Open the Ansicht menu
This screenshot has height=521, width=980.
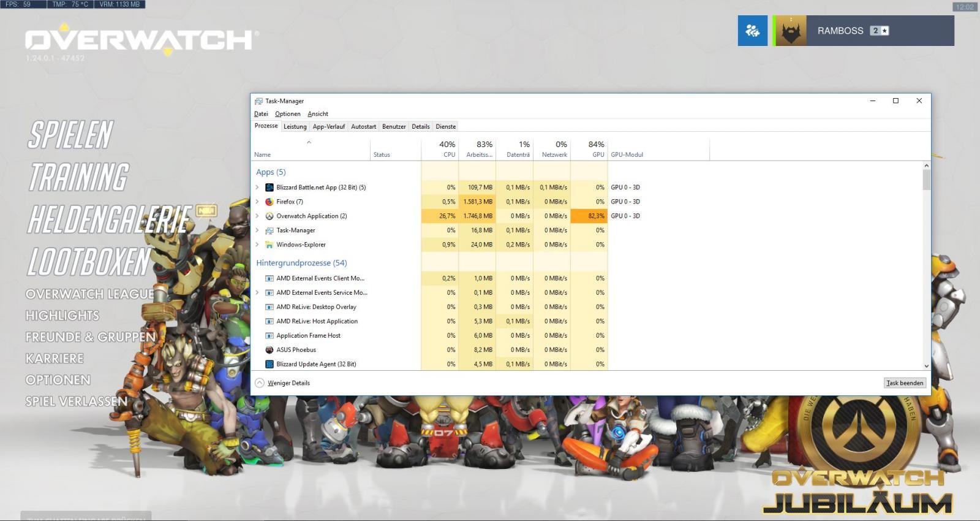click(318, 114)
